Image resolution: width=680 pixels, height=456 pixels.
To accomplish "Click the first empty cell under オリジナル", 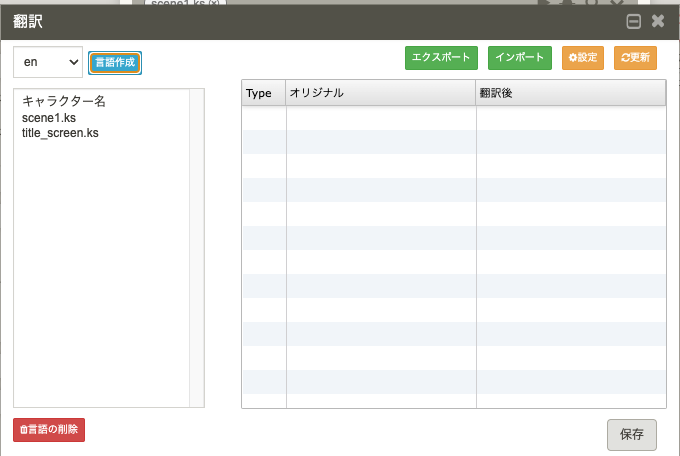I will (380, 118).
